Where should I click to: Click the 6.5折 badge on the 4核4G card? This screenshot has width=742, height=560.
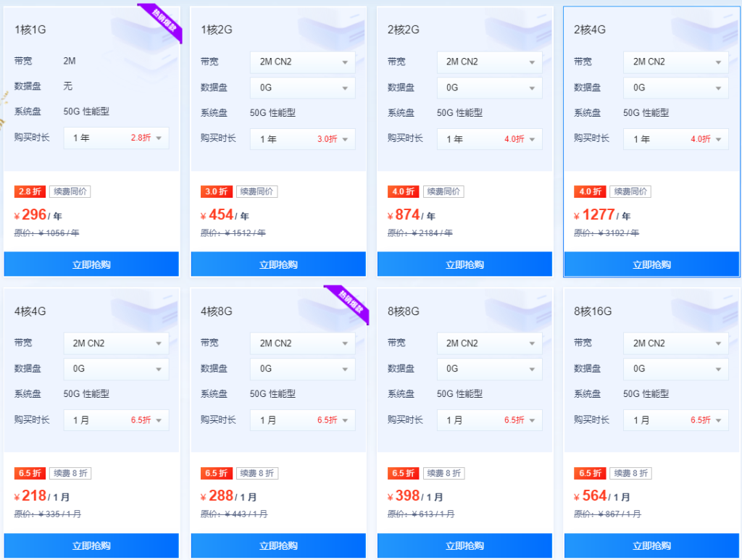tap(30, 473)
